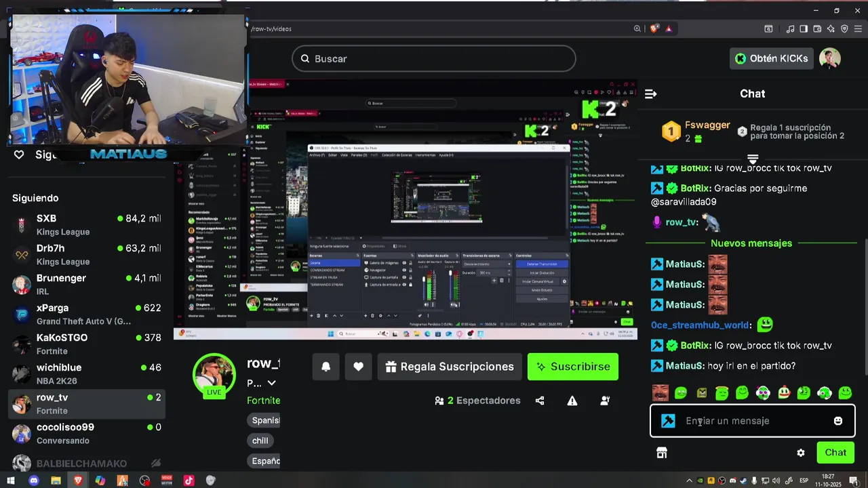Click Windows Start button
This screenshot has height=488, width=868.
(11, 481)
